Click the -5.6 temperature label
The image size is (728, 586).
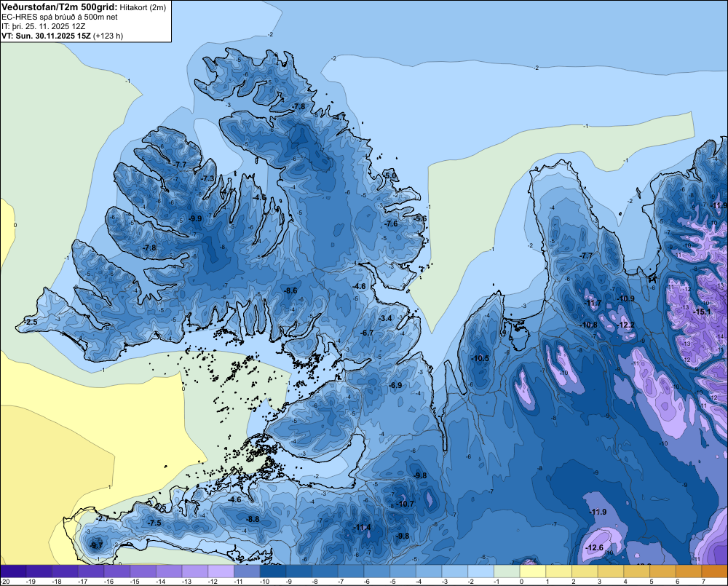coord(420,218)
